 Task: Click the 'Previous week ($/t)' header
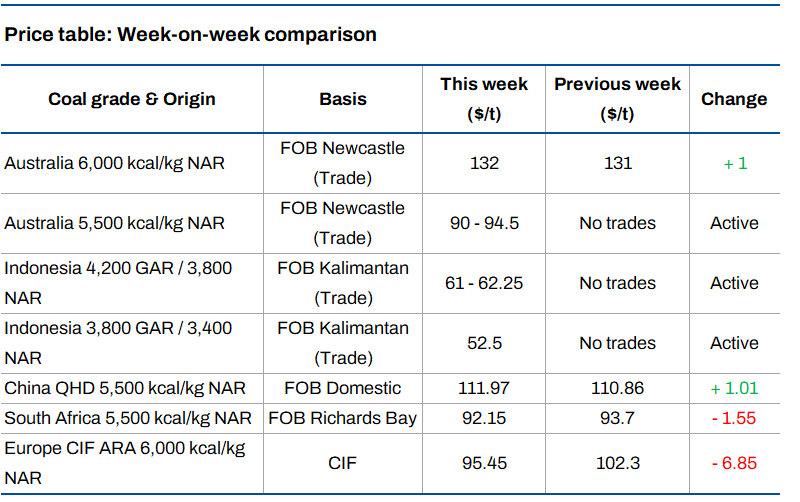pos(617,99)
